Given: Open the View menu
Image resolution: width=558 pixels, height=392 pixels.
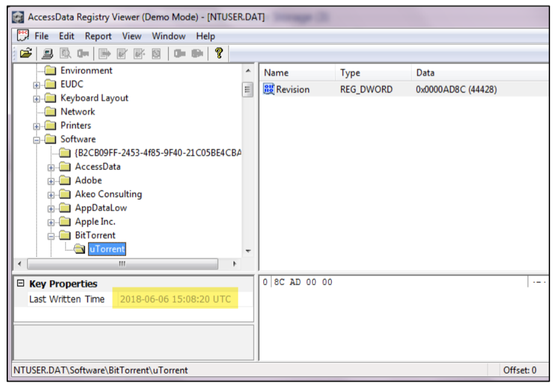Looking at the screenshot, I should pos(132,36).
